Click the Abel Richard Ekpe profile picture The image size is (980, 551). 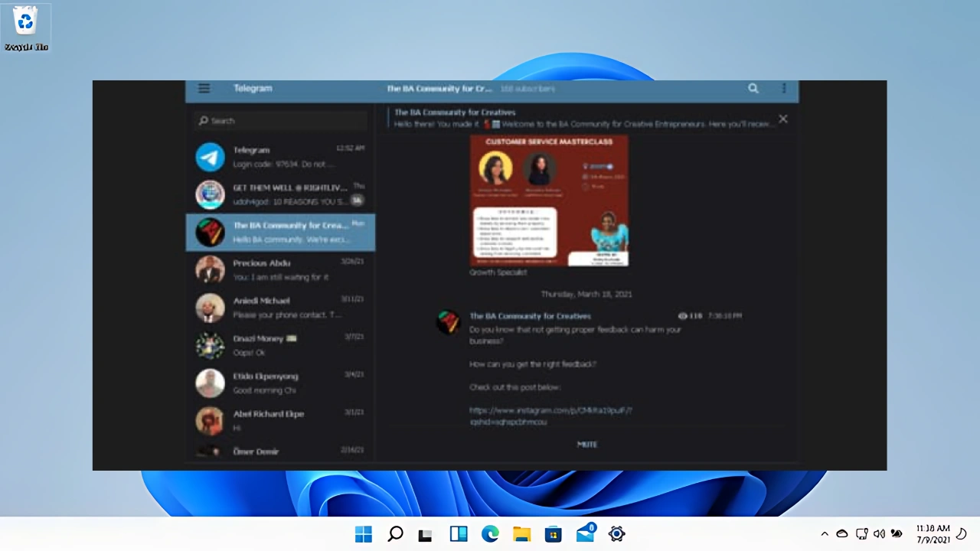(x=210, y=419)
